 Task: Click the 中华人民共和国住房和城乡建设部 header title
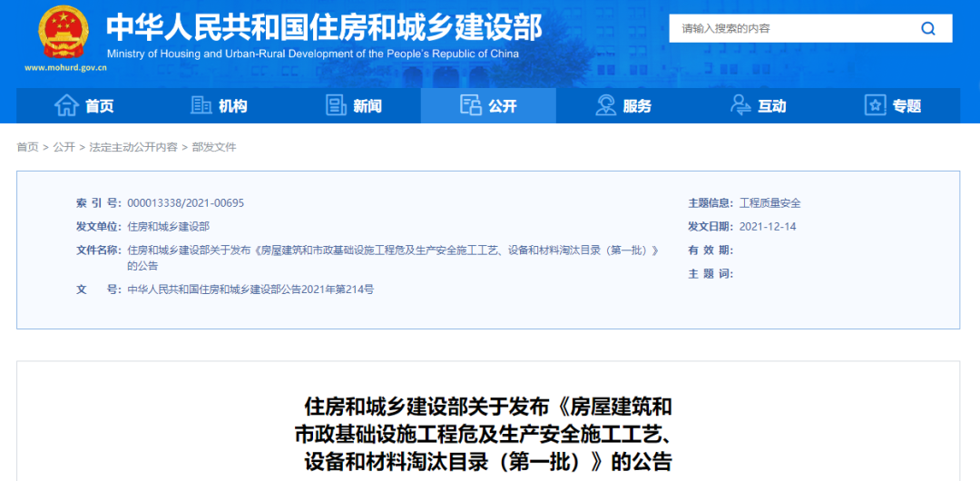click(324, 25)
